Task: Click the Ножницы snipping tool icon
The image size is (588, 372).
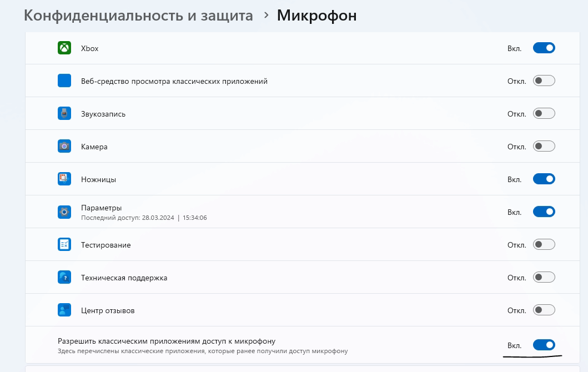Action: click(x=64, y=179)
